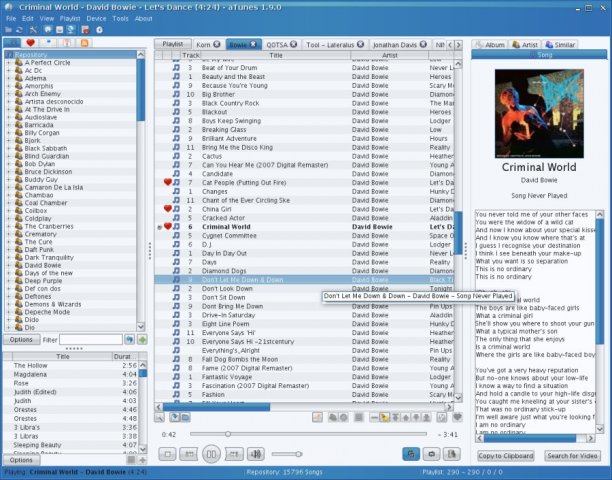The width and height of the screenshot is (612, 480).
Task: Open the Playlist menu
Action: (70, 18)
